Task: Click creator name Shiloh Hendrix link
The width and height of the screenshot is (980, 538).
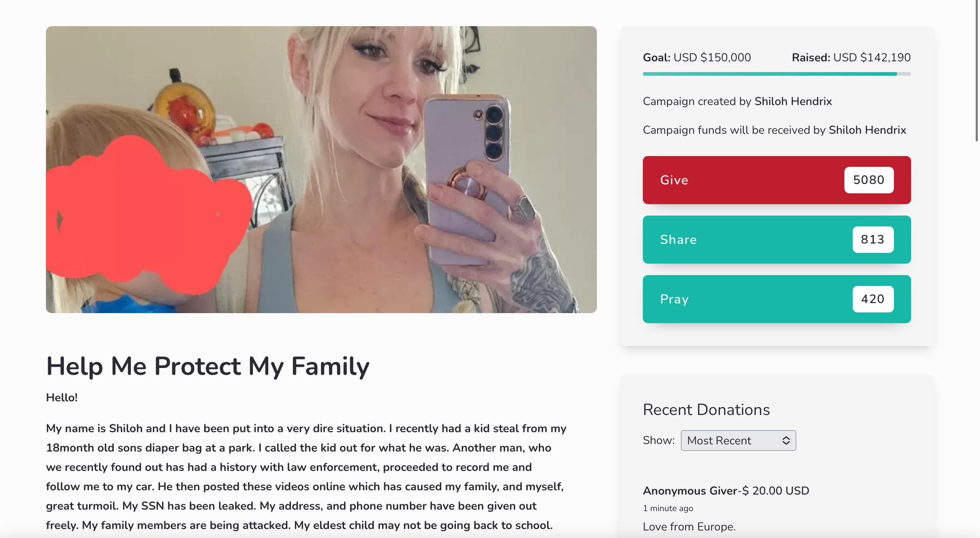Action: 793,101
